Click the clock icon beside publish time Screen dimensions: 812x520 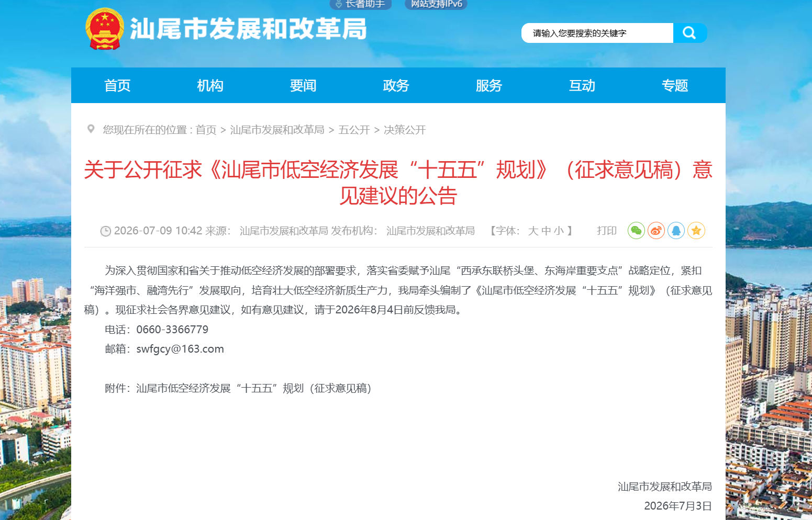106,231
